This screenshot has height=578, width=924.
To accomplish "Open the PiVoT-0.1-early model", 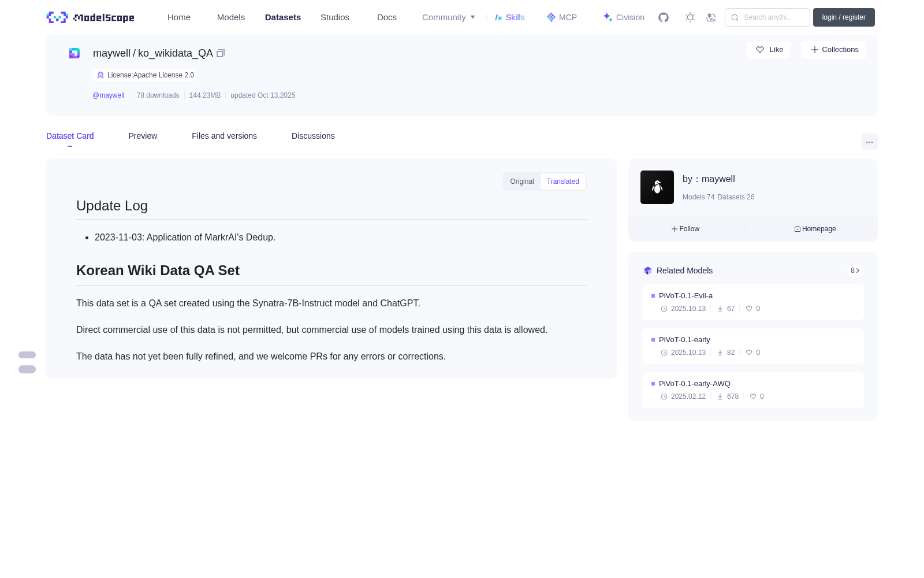I will [x=684, y=340].
